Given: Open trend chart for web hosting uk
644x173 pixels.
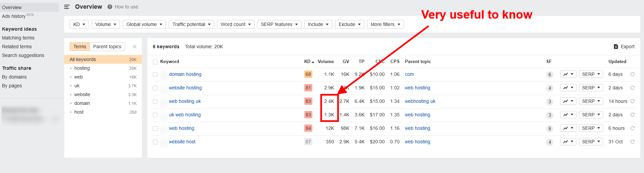Looking at the screenshot, I should click(x=568, y=101).
